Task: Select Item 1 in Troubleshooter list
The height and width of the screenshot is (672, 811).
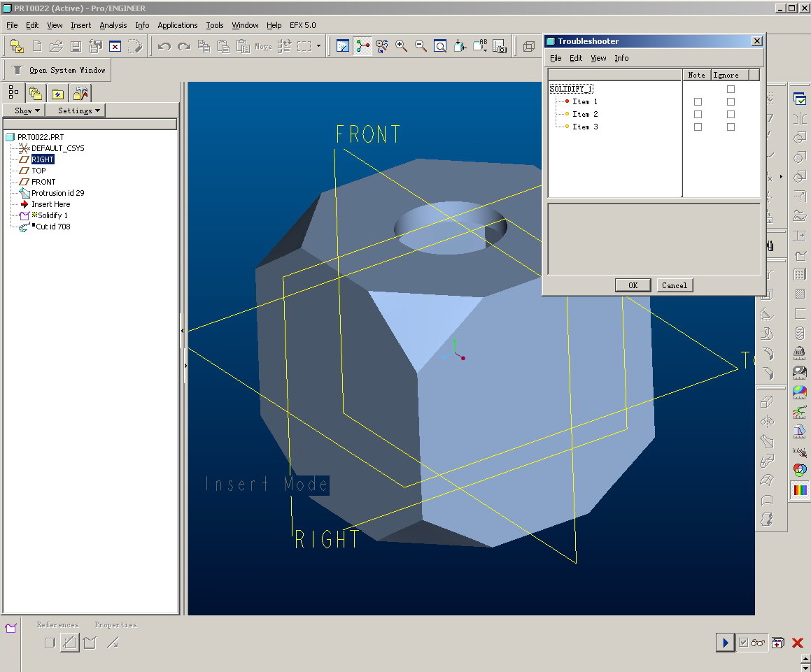Action: tap(585, 102)
